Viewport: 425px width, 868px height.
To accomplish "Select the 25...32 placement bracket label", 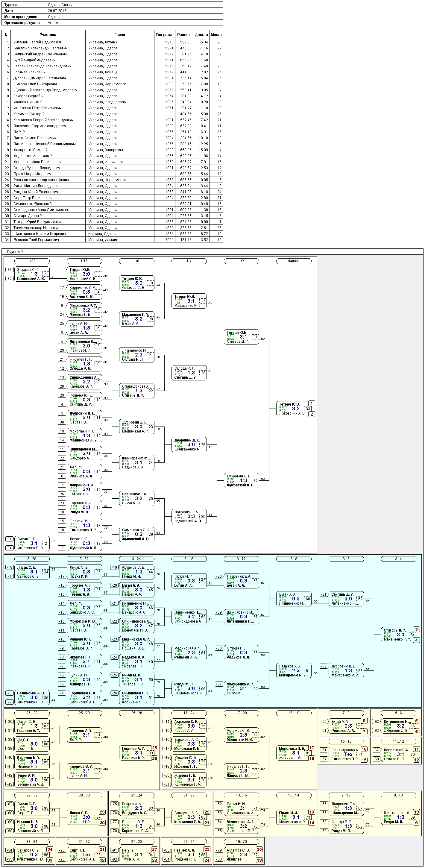I will click(32, 713).
